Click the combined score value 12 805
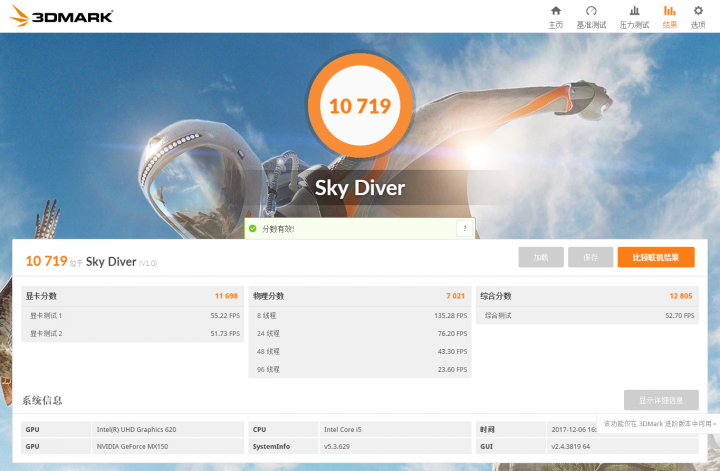 point(681,296)
